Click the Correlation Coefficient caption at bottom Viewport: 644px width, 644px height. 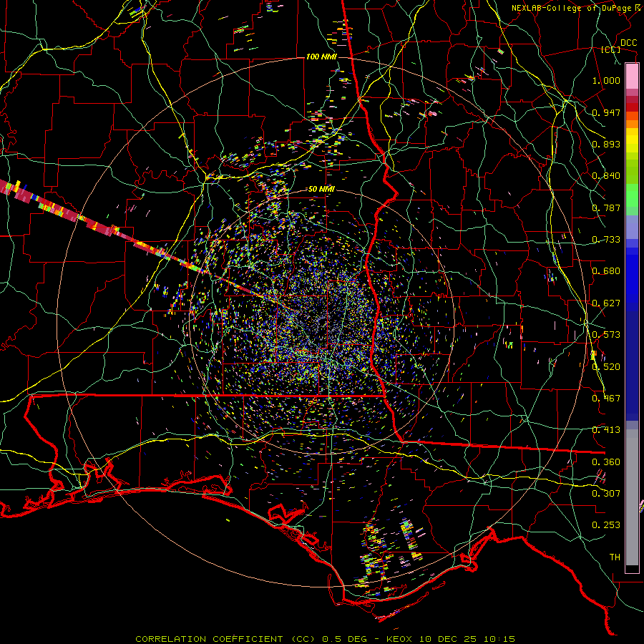tap(325, 639)
